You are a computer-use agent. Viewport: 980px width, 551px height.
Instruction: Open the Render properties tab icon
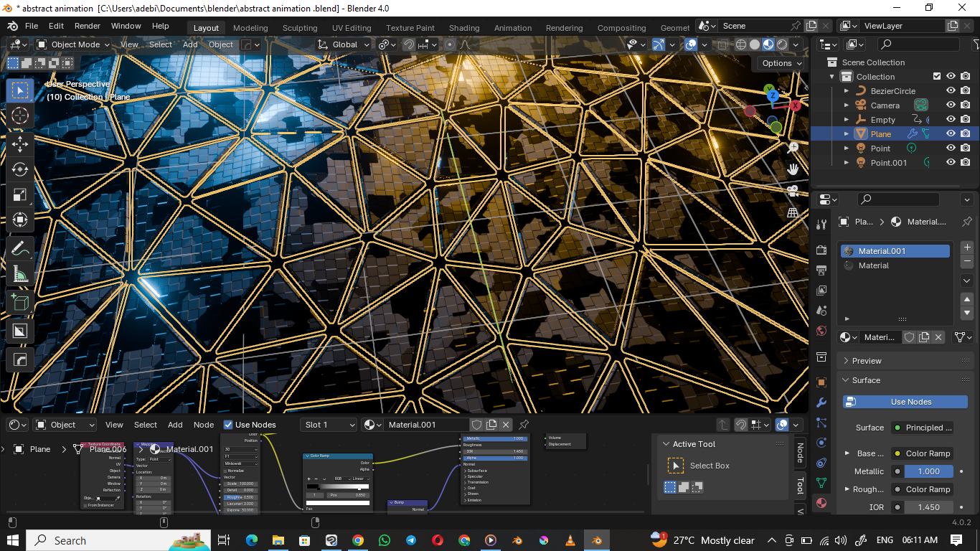(x=821, y=250)
